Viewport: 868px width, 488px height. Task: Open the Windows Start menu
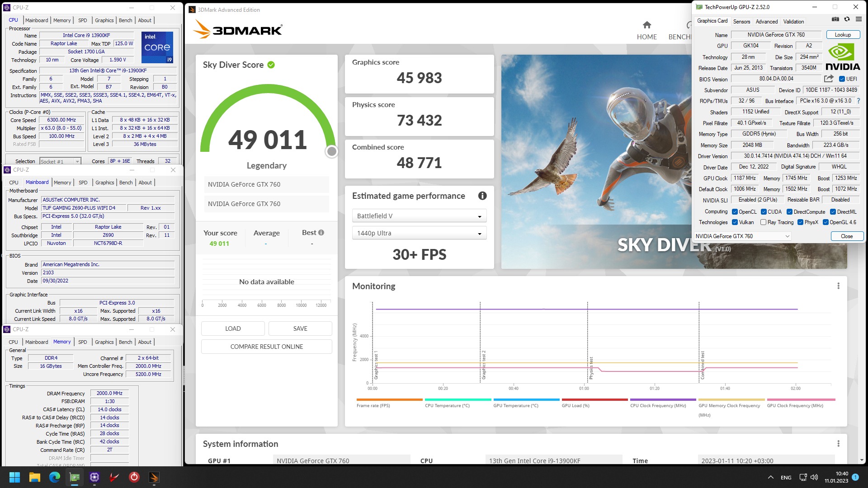(x=14, y=477)
